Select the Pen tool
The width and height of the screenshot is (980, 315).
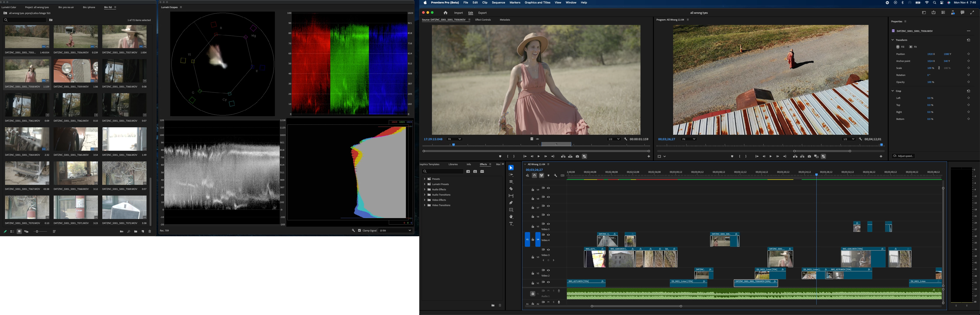tap(511, 203)
